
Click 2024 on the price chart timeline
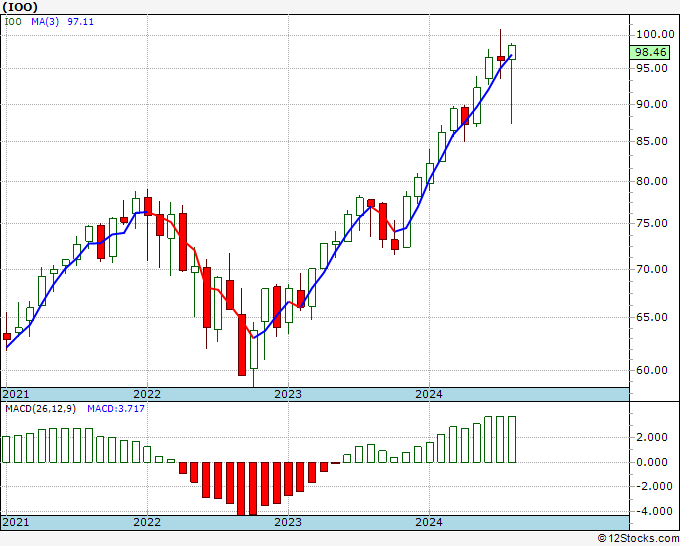[x=429, y=394]
